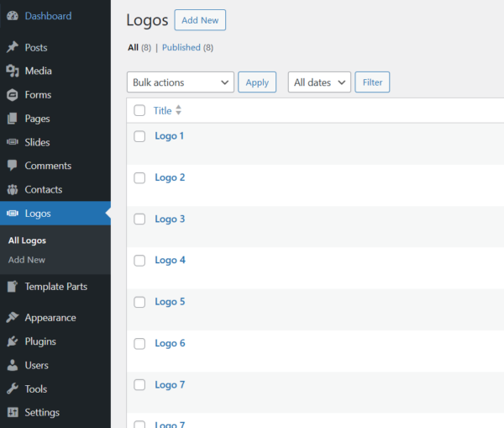This screenshot has height=428, width=504.
Task: Open the Logo 2 entry
Action: click(x=170, y=177)
